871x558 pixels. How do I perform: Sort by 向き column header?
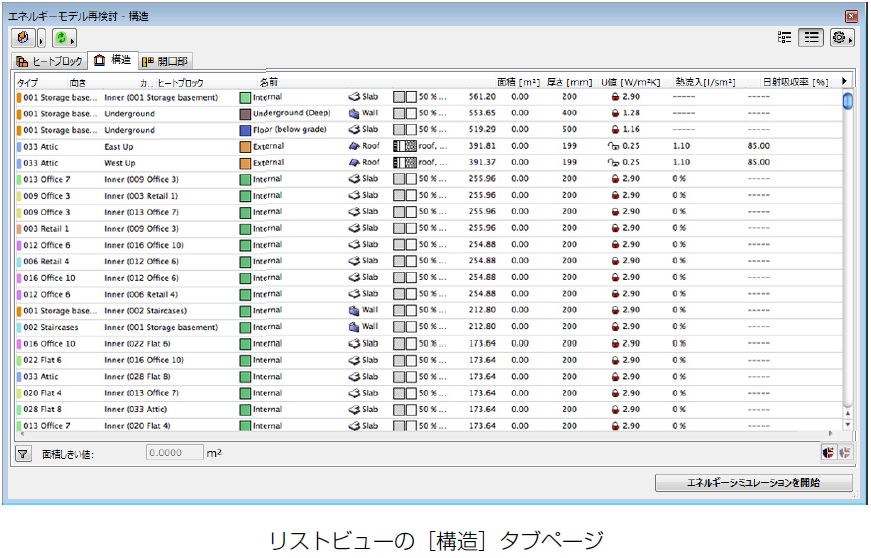pos(78,83)
